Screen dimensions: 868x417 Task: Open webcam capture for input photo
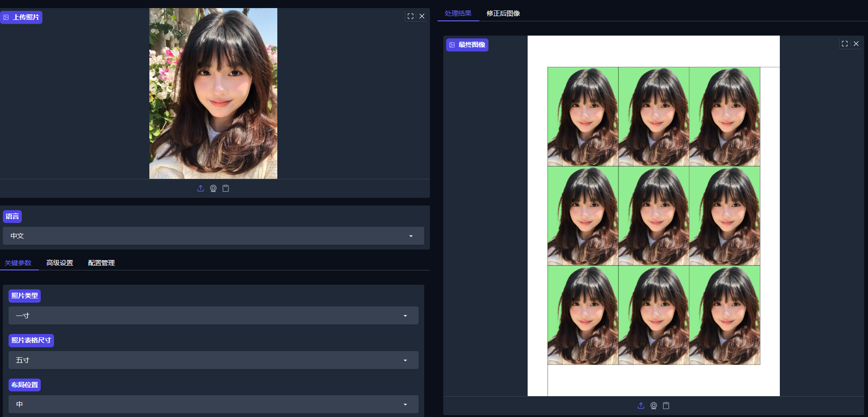213,188
